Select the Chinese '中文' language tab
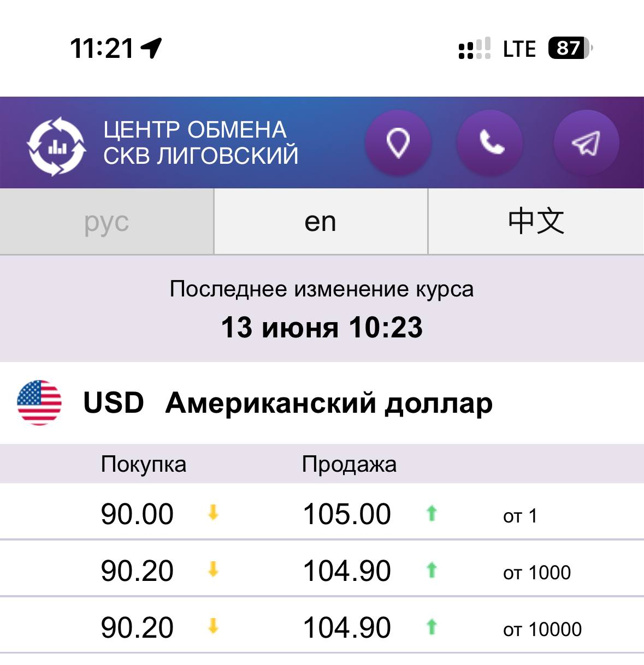 (x=536, y=222)
